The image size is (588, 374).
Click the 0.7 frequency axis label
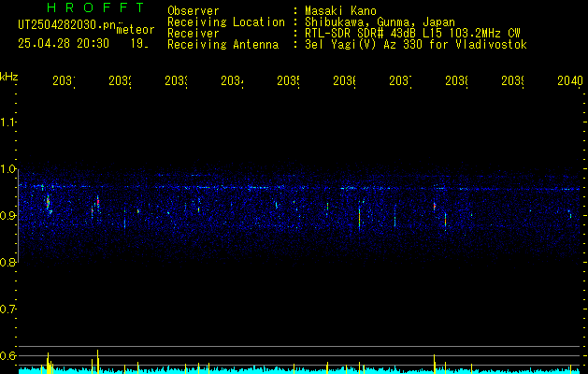(x=7, y=309)
